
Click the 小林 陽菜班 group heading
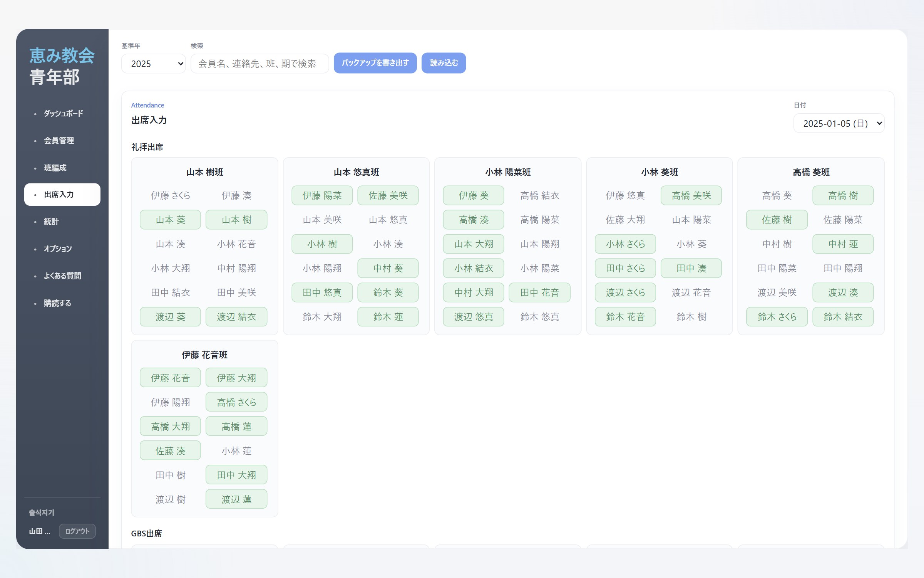click(508, 172)
